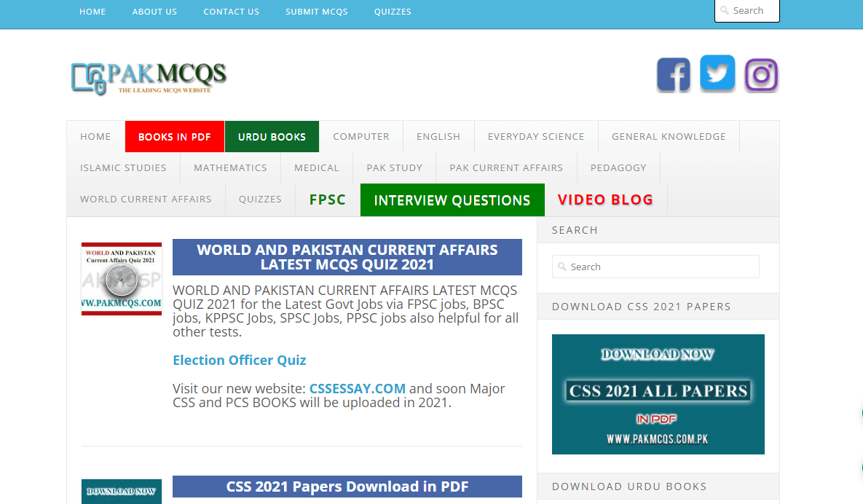Open the Video Blog menu item
This screenshot has width=863, height=504.
pos(605,200)
